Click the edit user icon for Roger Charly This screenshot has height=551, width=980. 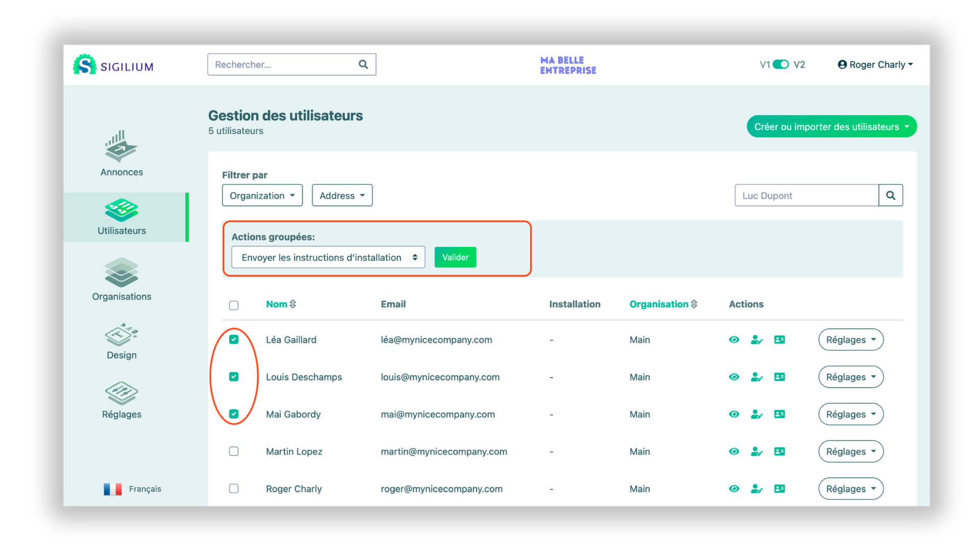click(756, 489)
